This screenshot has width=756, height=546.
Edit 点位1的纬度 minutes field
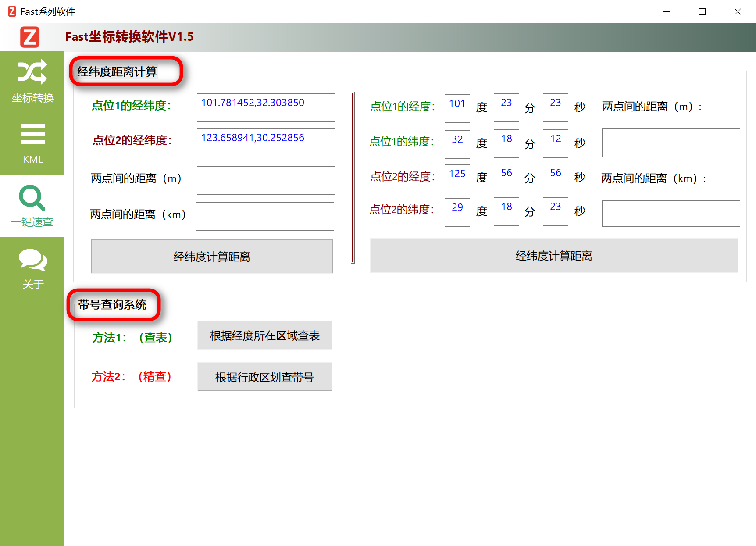click(506, 143)
